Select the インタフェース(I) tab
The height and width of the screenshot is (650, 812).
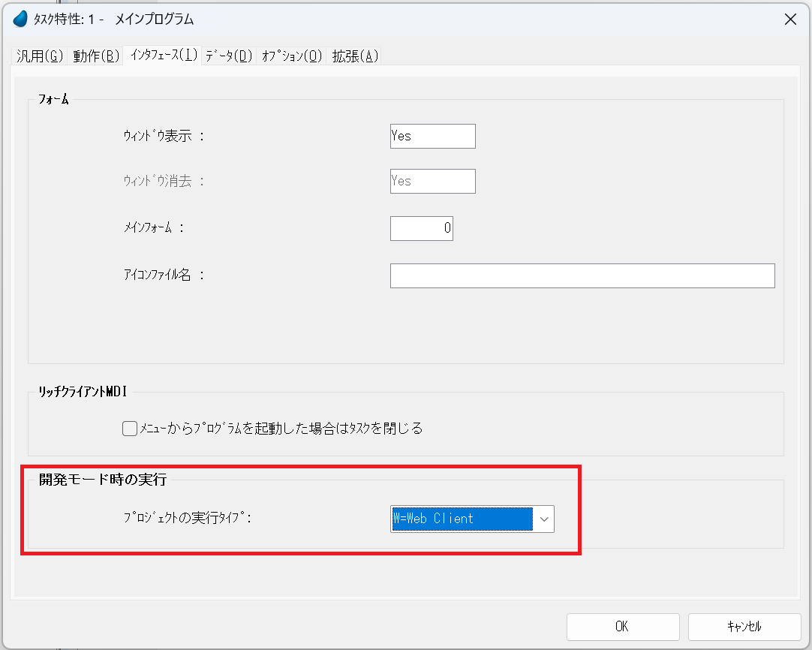tap(164, 56)
